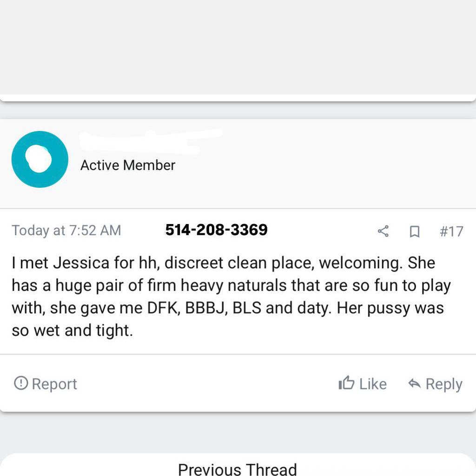Click the exclamation circle report icon
Screen dimensions: 476x476
click(x=21, y=383)
